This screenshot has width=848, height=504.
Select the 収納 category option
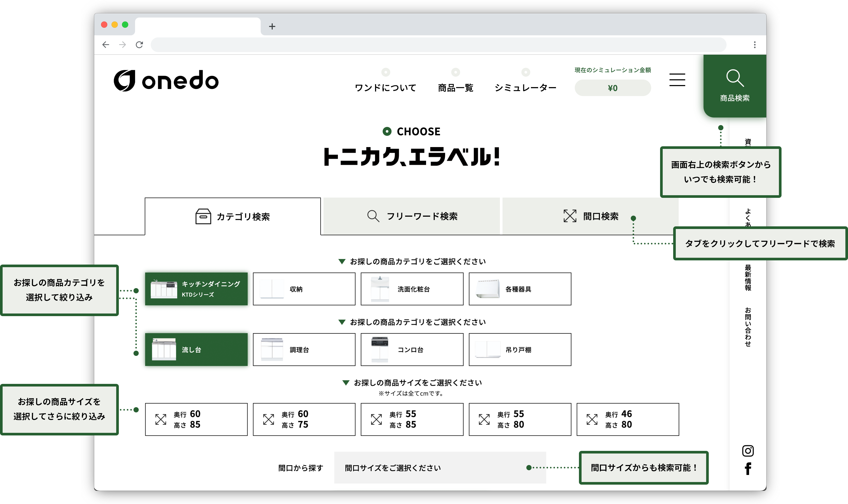(304, 289)
